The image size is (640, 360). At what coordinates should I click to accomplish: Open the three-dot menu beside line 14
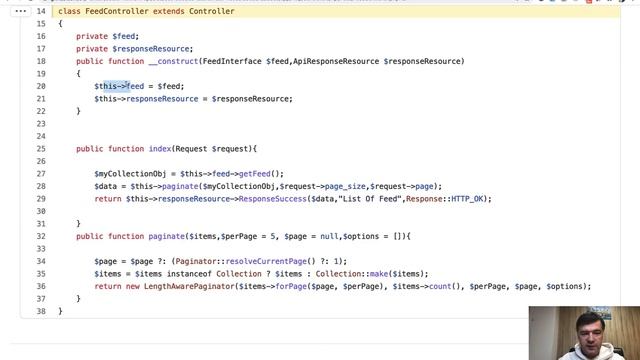coord(20,11)
